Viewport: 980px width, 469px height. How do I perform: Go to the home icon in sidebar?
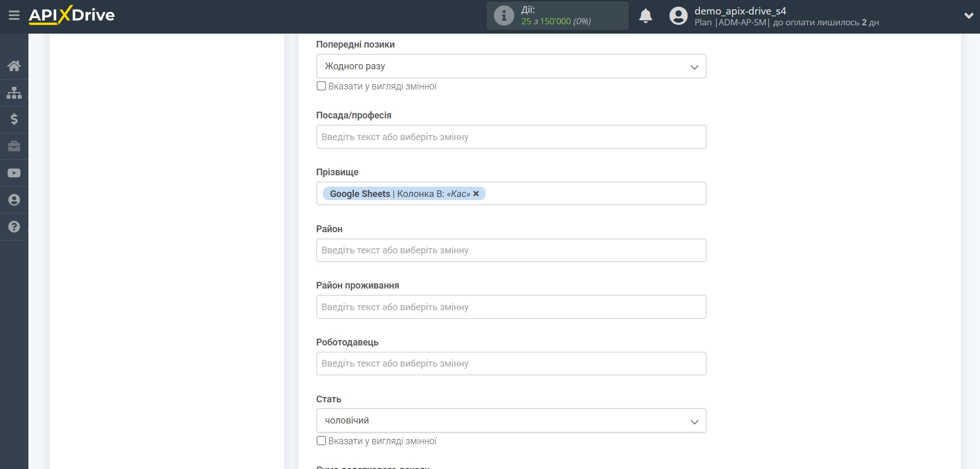(x=14, y=66)
